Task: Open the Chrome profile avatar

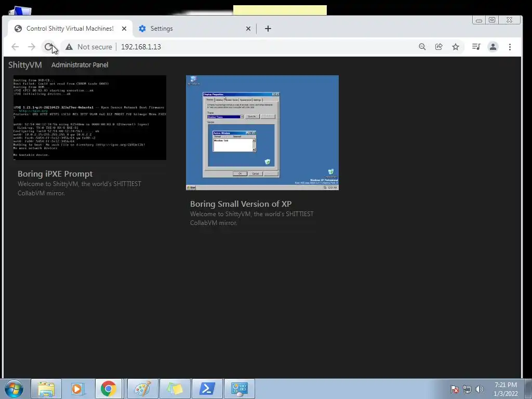Action: (x=493, y=47)
